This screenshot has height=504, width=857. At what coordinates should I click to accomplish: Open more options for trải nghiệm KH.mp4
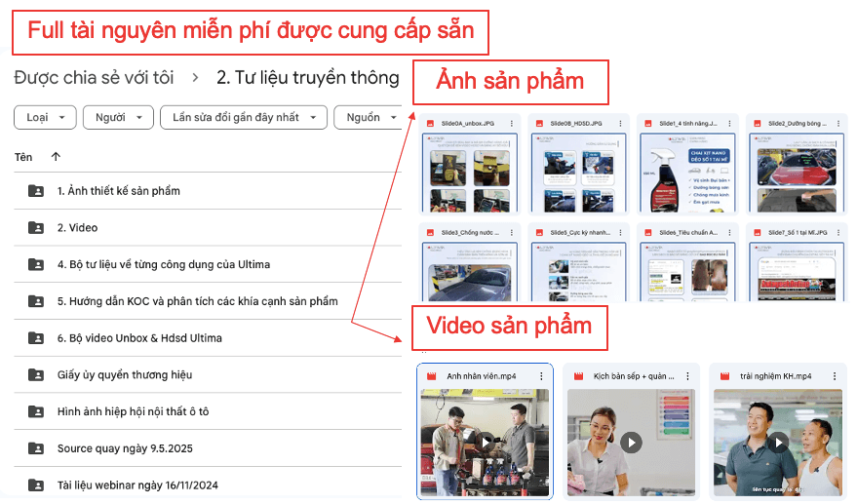point(835,376)
